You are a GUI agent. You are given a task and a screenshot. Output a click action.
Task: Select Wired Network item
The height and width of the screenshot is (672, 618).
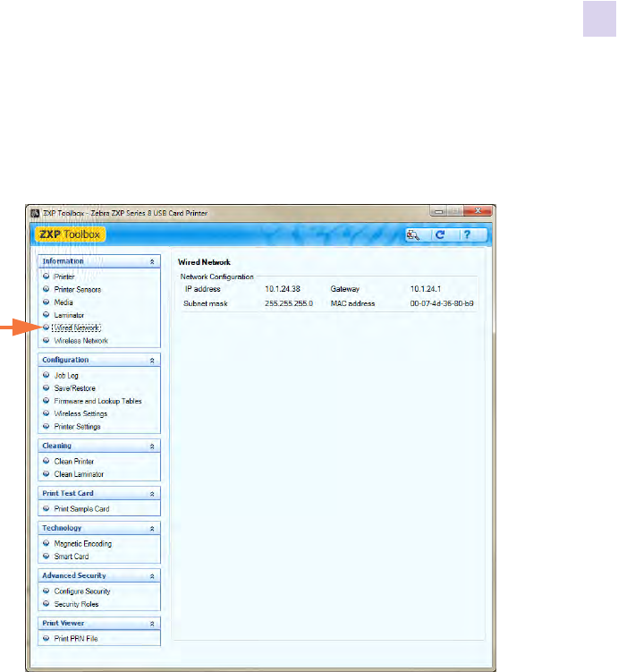[77, 327]
